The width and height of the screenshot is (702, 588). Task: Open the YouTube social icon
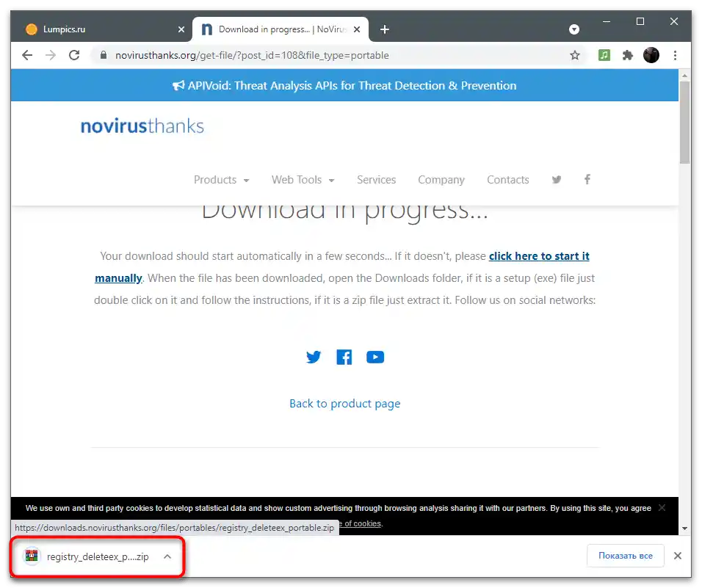pyautogui.click(x=375, y=357)
